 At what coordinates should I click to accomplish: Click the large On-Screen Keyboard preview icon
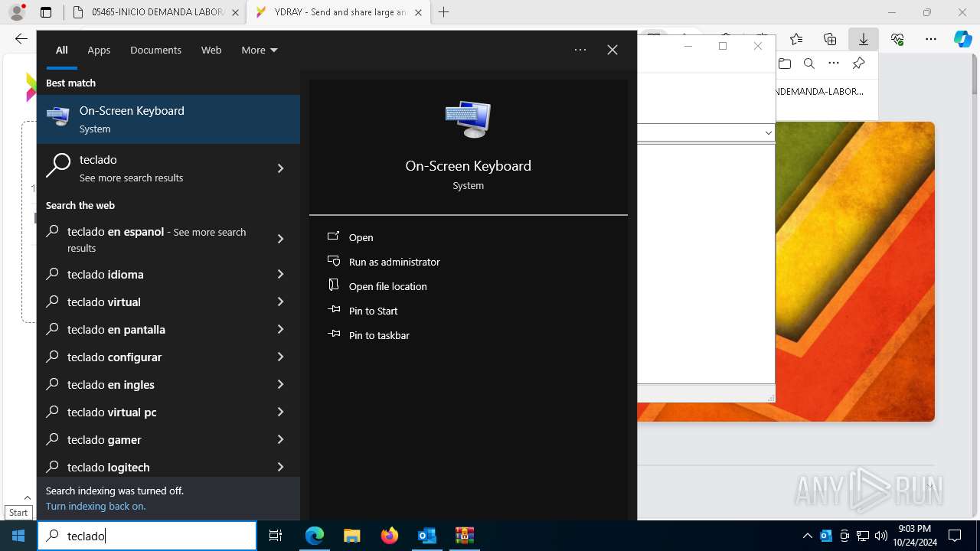pos(468,119)
